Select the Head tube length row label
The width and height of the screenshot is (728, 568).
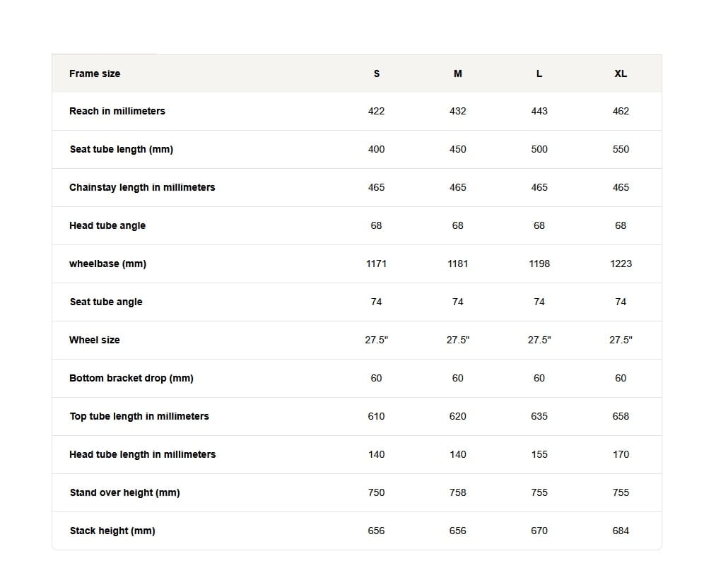coord(143,454)
